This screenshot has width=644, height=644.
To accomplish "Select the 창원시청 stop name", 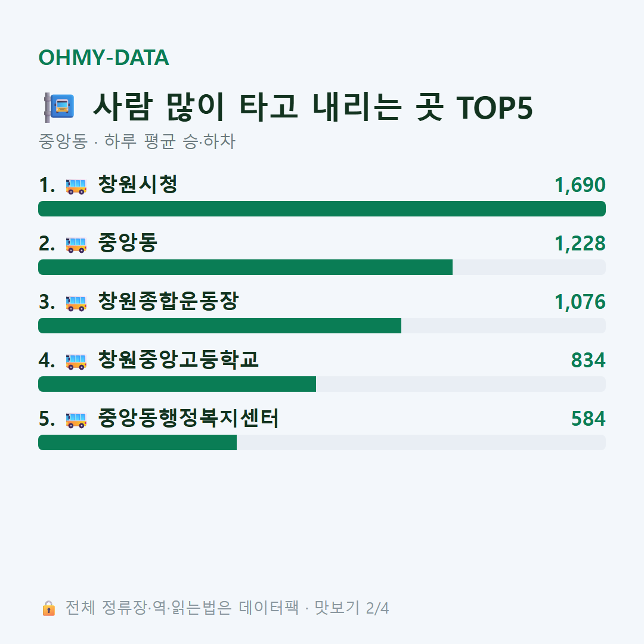I will [138, 184].
